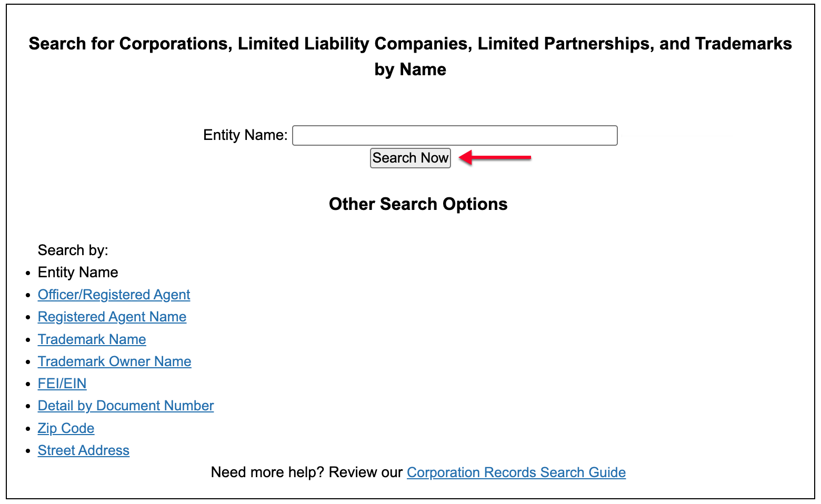Open the Officer/Registered Agent search link
Image resolution: width=821 pixels, height=504 pixels.
(x=114, y=295)
